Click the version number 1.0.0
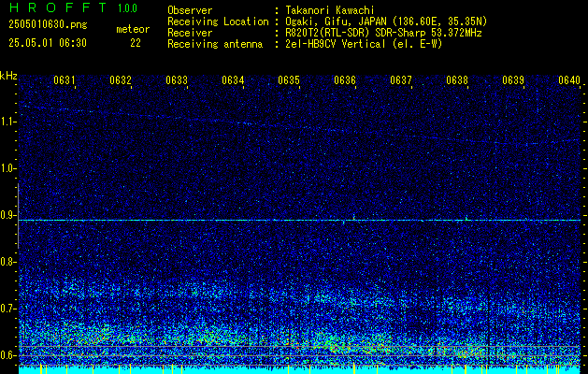This screenshot has height=374, width=588. click(x=127, y=8)
